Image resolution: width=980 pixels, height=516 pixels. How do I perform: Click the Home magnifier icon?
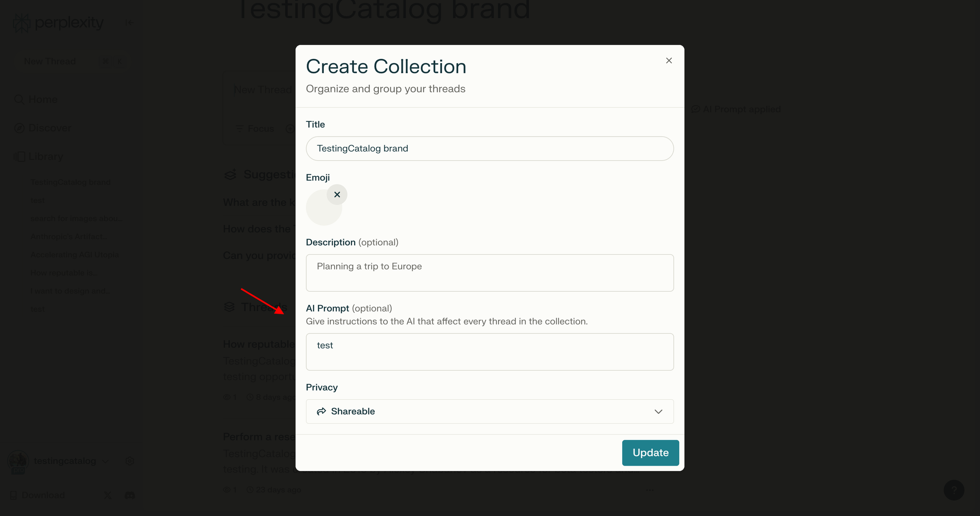[x=19, y=99]
